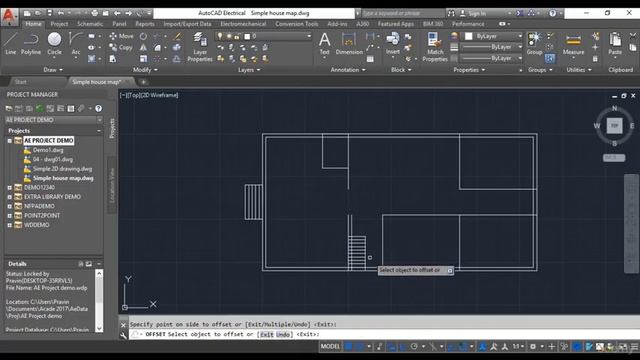Click the Details panel scrollbar down arrow
Viewport: 640px width, 360px height.
99,328
